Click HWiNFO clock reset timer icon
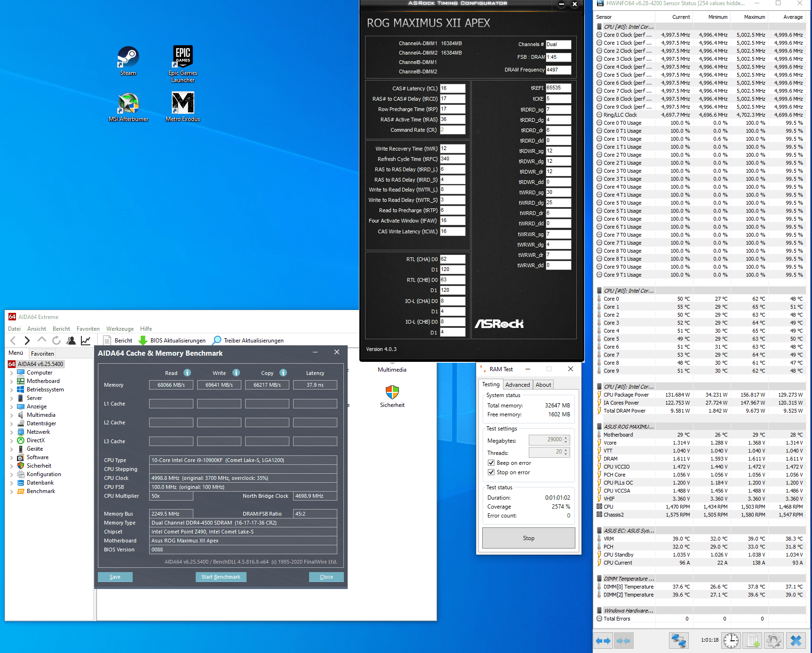 pos(731,641)
